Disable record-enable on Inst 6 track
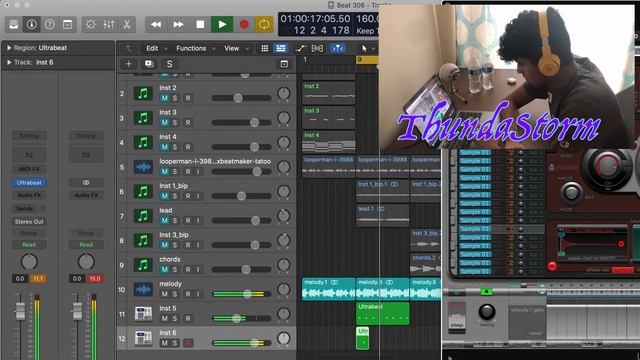The width and height of the screenshot is (640, 360). tap(188, 343)
